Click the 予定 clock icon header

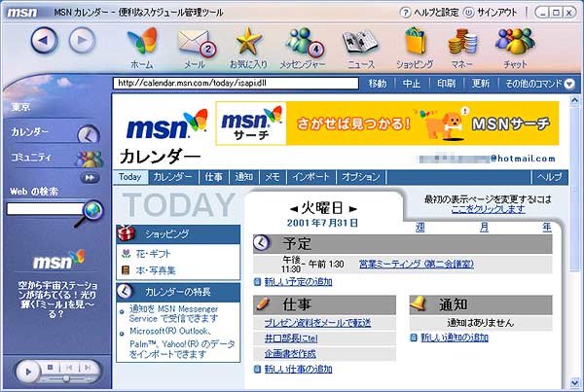click(262, 243)
